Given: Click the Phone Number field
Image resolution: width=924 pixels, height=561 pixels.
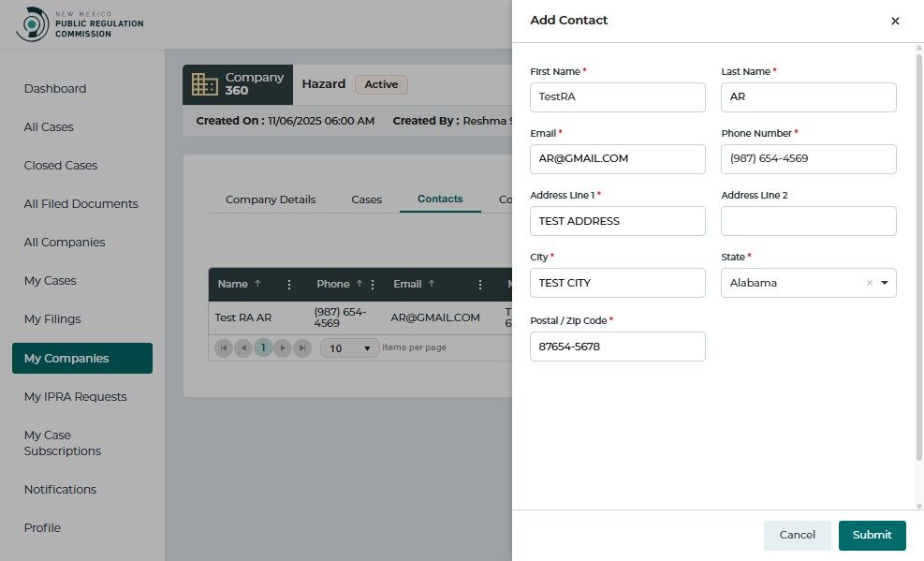Looking at the screenshot, I should [809, 159].
